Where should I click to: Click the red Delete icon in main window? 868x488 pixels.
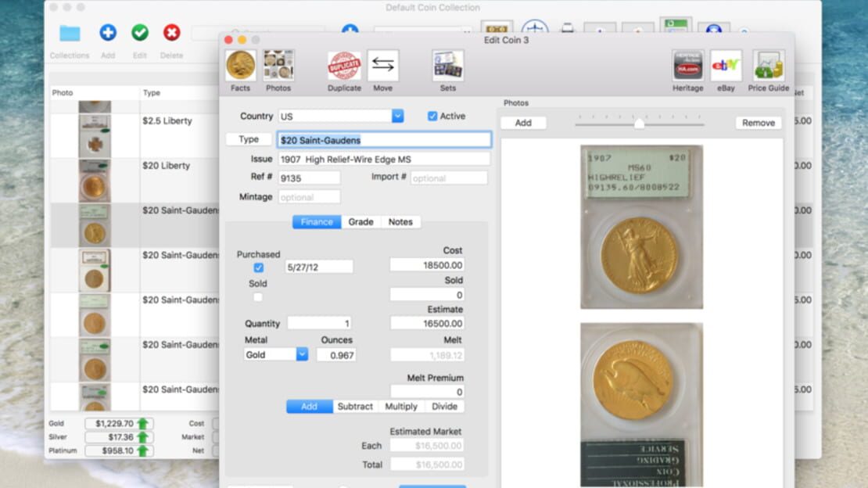point(171,33)
